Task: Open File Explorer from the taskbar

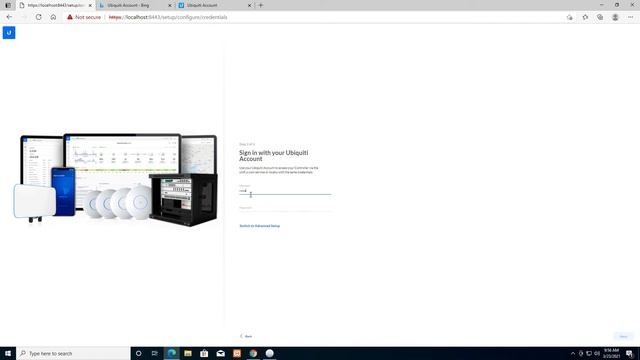Action: (188, 353)
